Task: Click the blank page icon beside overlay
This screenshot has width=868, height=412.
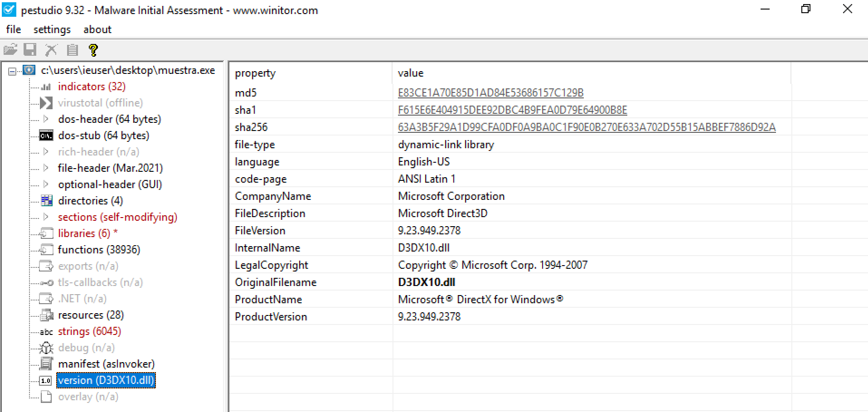Action: (x=46, y=397)
